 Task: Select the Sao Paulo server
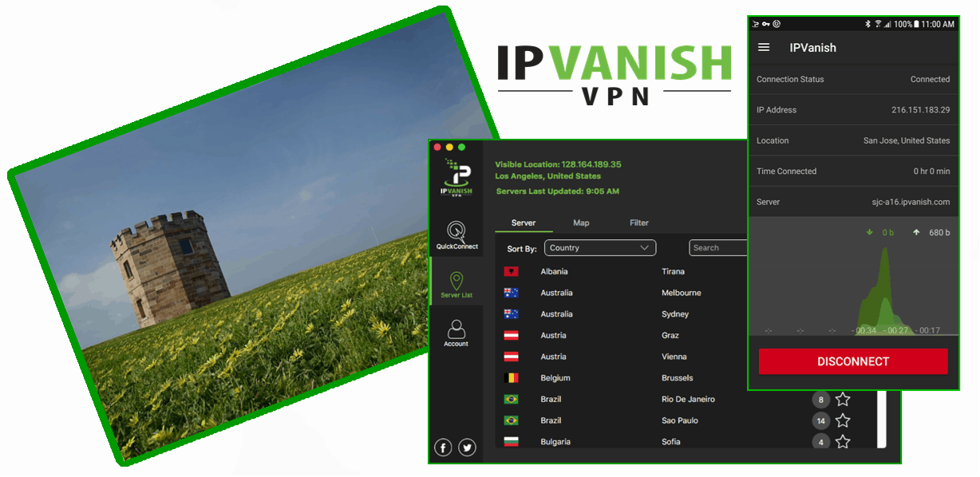point(679,420)
